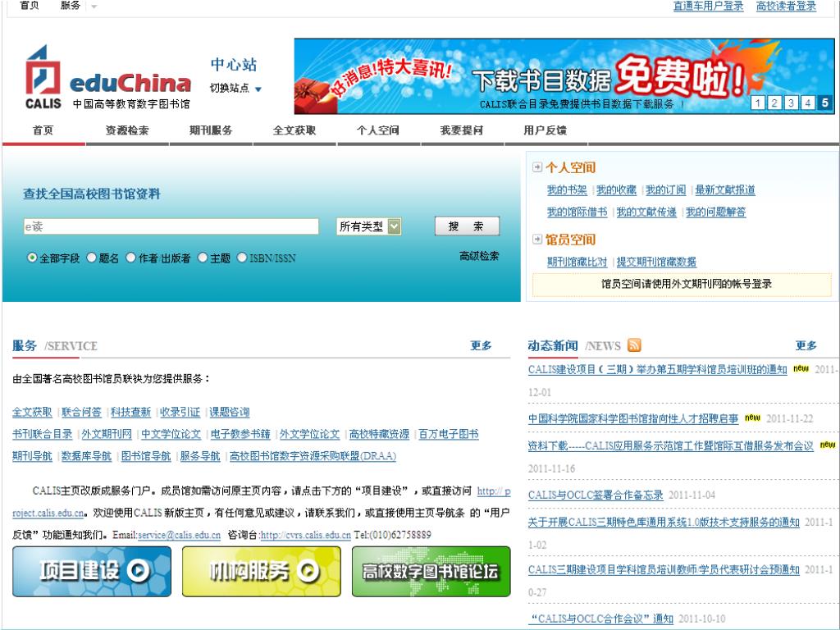Click 更多 in the 动态新闻 section

click(806, 345)
